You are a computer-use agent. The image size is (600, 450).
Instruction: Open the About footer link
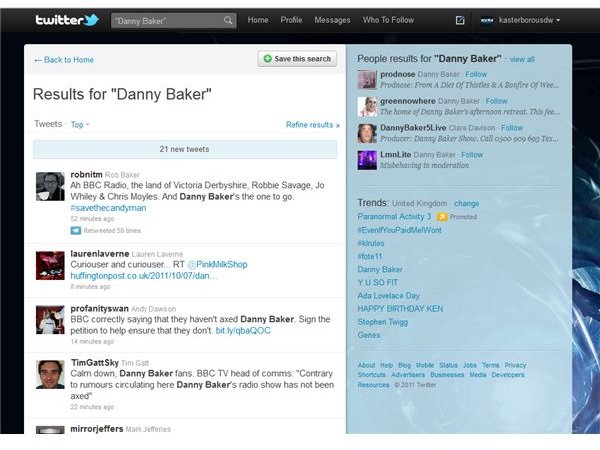[367, 365]
